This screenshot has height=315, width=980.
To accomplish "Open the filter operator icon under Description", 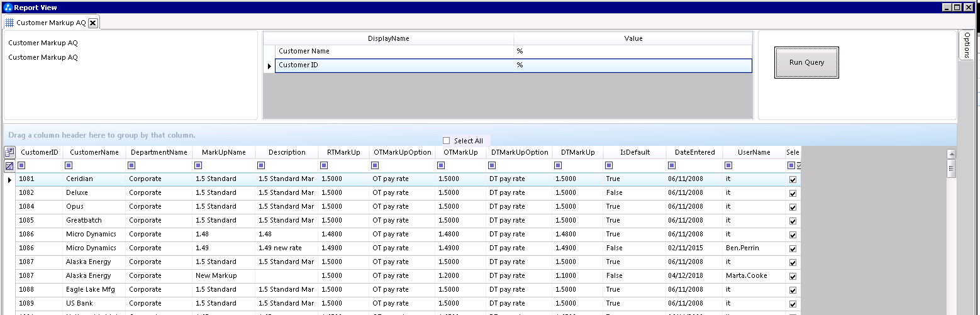I will pyautogui.click(x=261, y=165).
